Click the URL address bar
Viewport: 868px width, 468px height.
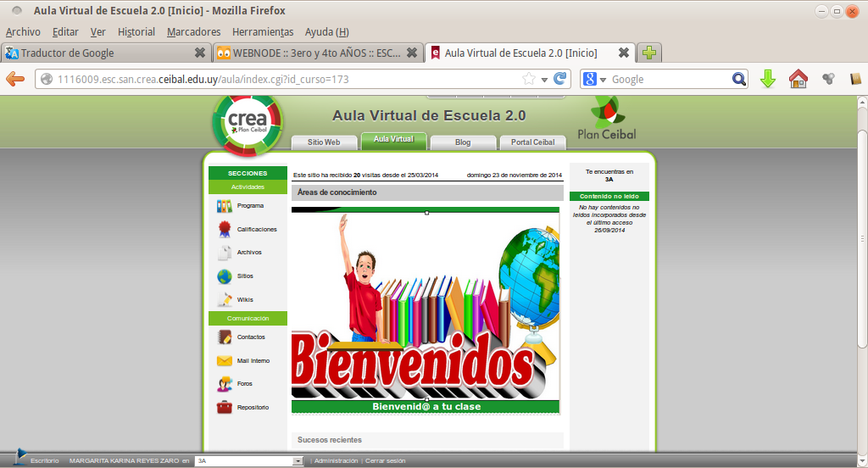(x=280, y=79)
